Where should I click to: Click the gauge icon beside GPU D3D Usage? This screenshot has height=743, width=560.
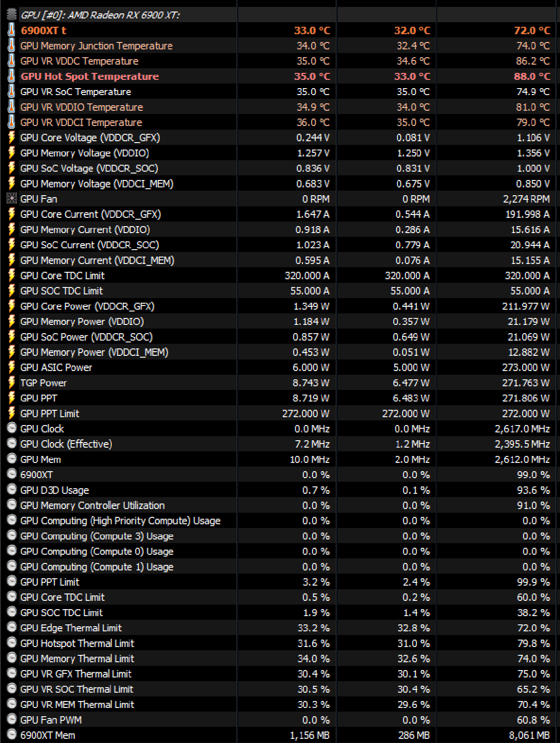click(x=12, y=489)
